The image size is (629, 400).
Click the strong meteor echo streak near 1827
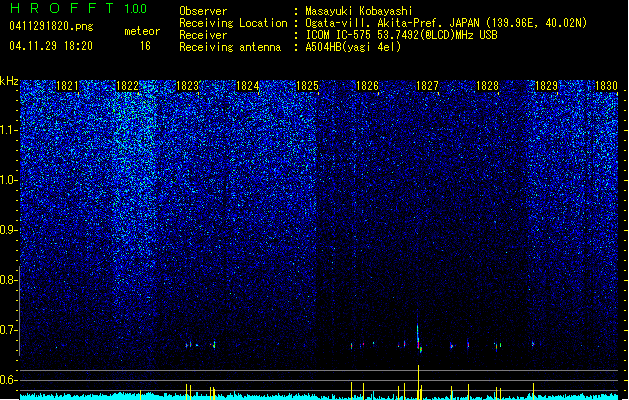click(418, 337)
